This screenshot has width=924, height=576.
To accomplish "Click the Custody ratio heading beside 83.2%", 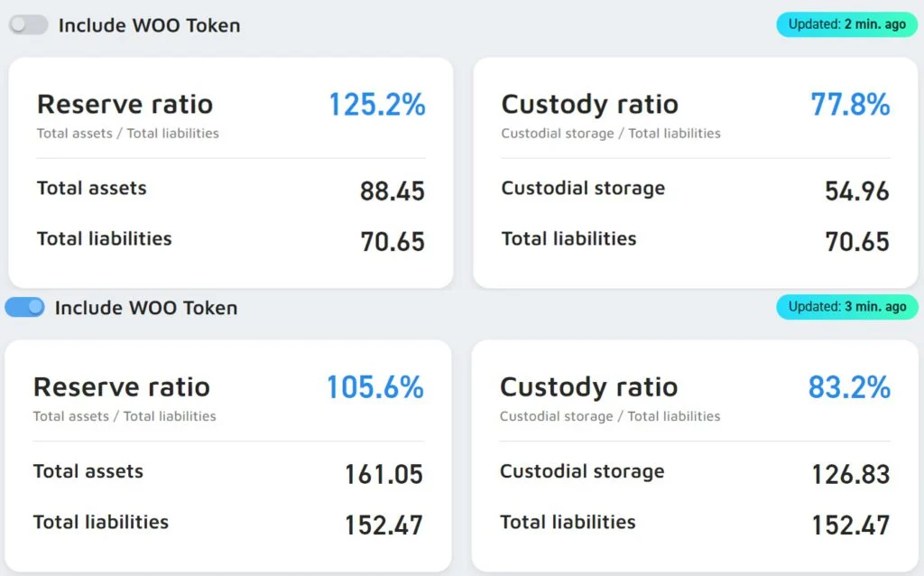I will pyautogui.click(x=588, y=387).
